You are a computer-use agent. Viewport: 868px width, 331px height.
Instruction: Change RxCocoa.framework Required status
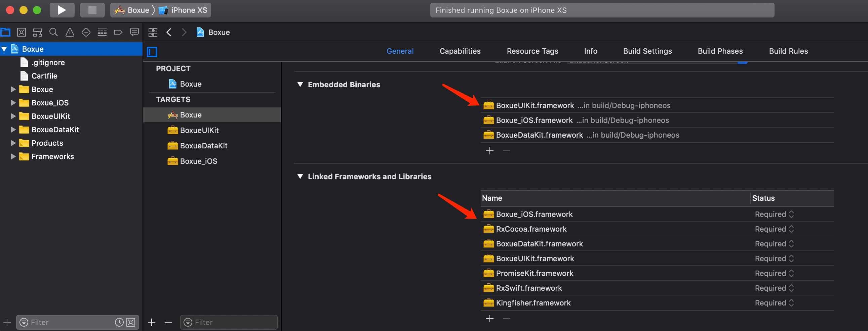click(x=774, y=229)
